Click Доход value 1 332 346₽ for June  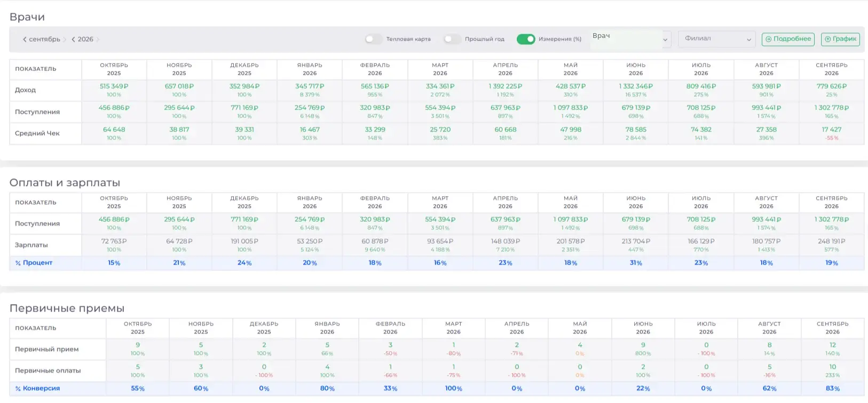(x=636, y=86)
